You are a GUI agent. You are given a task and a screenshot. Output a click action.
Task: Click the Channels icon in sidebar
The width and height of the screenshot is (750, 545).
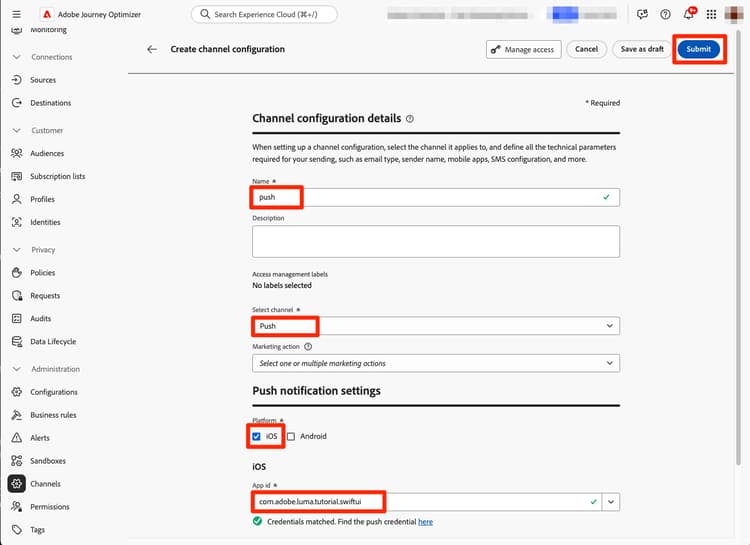(17, 484)
